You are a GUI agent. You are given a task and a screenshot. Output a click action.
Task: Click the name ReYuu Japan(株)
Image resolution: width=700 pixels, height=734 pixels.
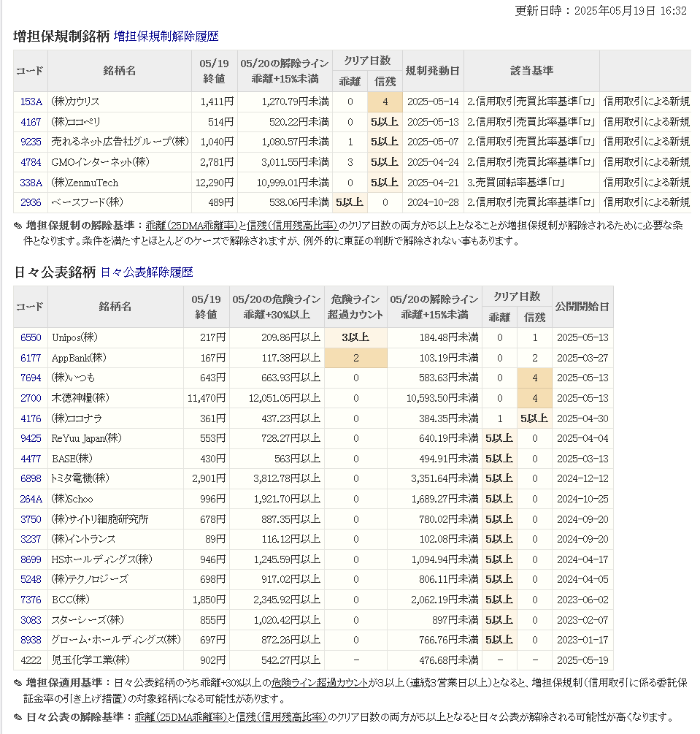(86, 438)
